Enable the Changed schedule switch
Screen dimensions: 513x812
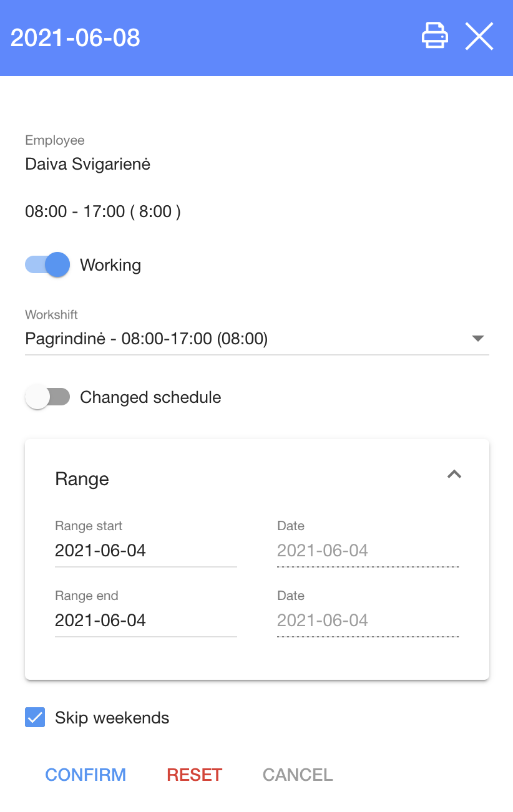point(48,397)
